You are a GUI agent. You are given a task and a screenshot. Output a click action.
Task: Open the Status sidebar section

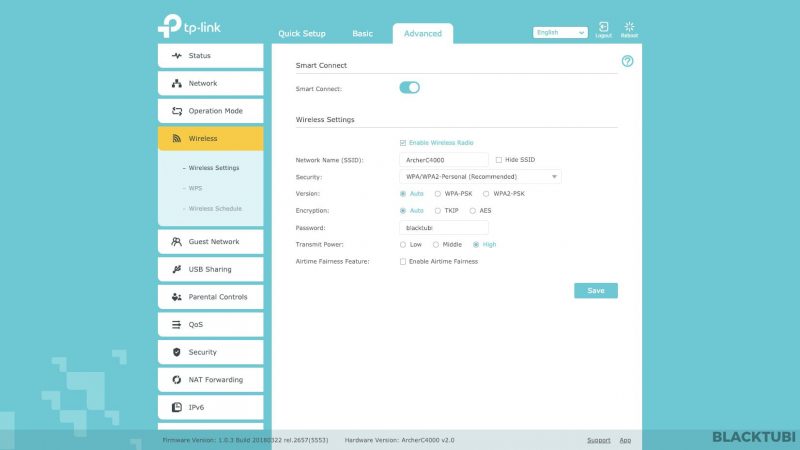[x=210, y=56]
